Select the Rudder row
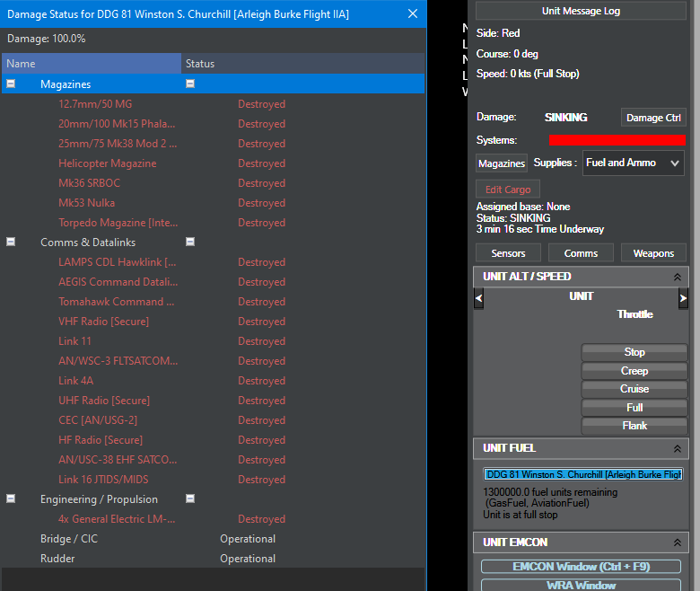 click(213, 559)
